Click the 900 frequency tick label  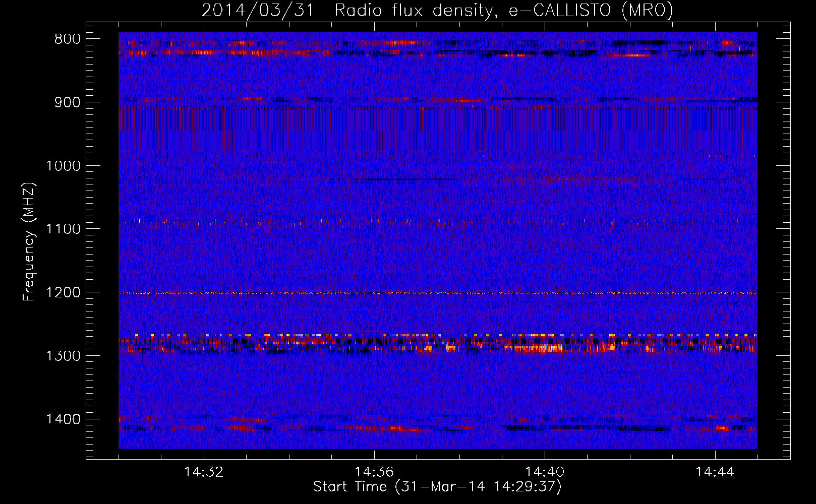click(68, 102)
